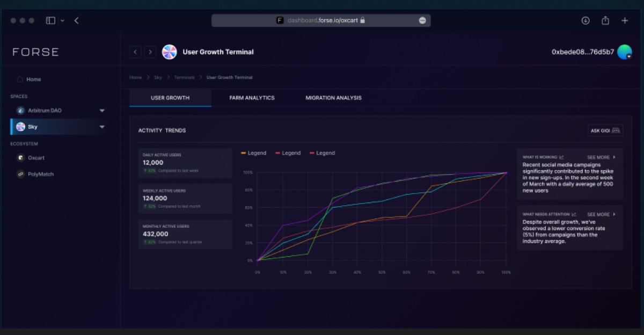Click the Home house icon
The height and width of the screenshot is (335, 644).
[20, 79]
